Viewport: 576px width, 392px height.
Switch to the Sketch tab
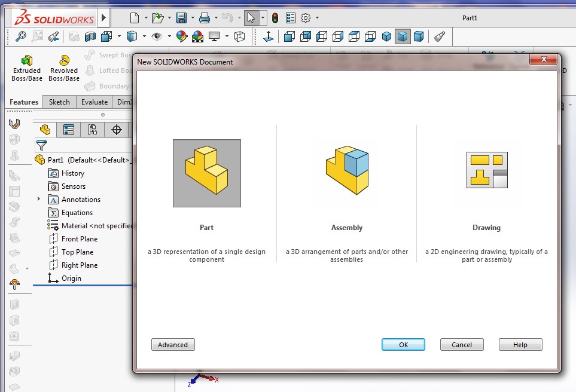coord(59,102)
